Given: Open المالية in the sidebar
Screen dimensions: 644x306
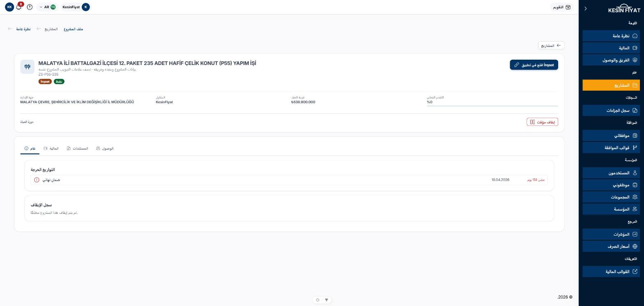Looking at the screenshot, I should pos(611,48).
